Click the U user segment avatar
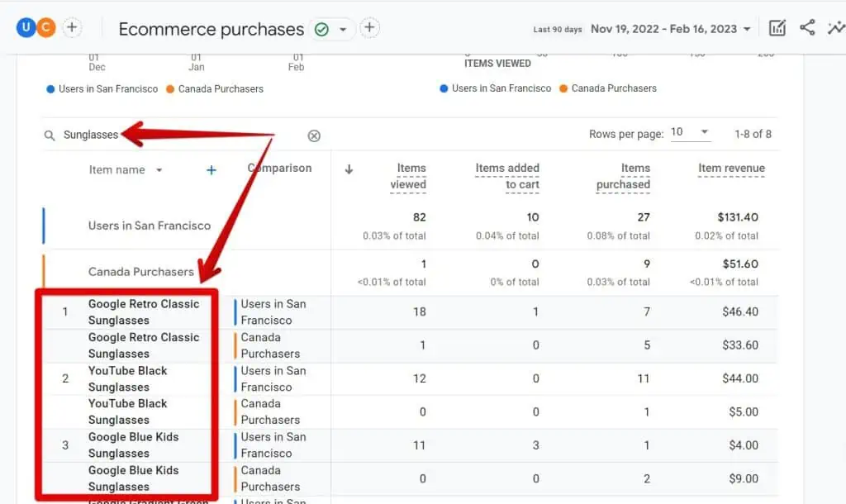The image size is (846, 504). pyautogui.click(x=26, y=28)
